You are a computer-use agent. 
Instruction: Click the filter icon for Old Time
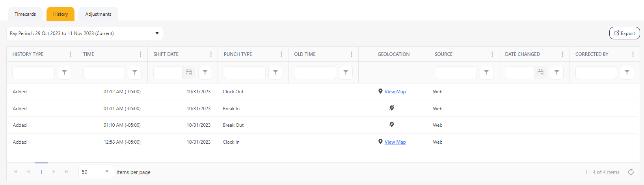tap(346, 72)
